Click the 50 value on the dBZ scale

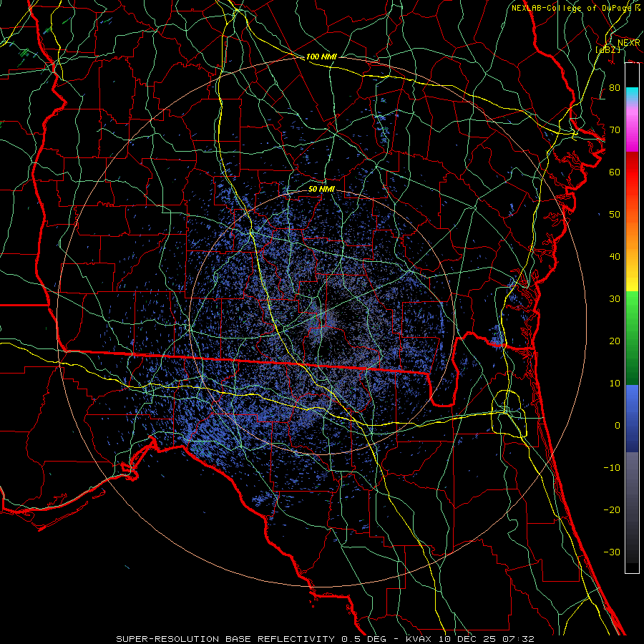[615, 215]
